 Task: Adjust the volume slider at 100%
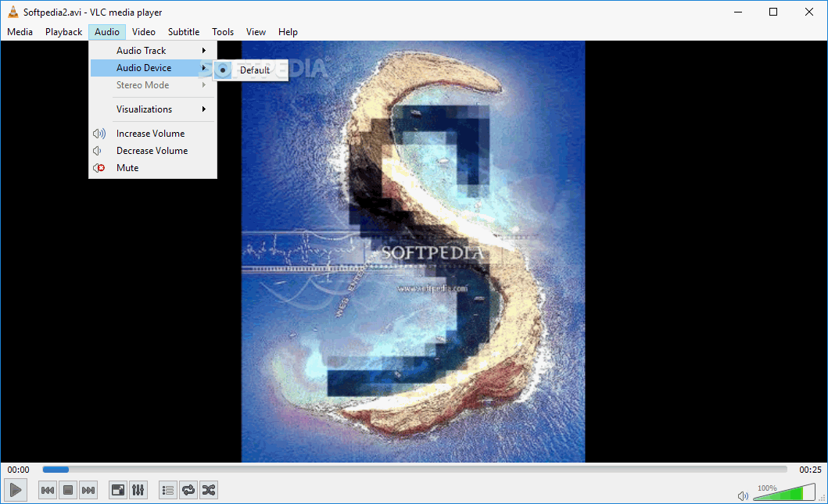pos(784,492)
